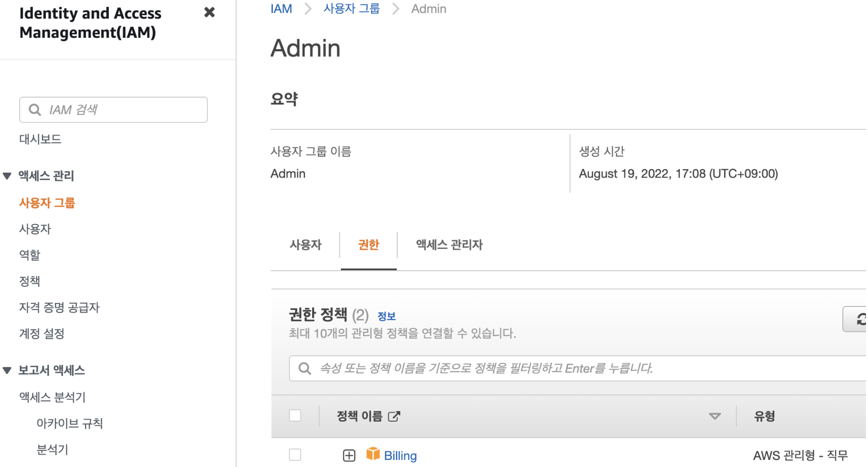Image resolution: width=868 pixels, height=467 pixels.
Task: Click the 정책 이름 column header
Action: [359, 416]
